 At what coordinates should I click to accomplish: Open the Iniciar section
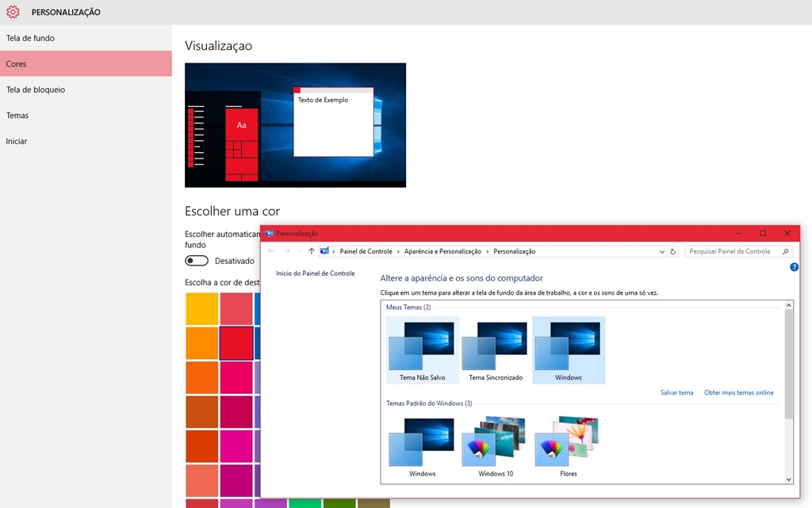(x=86, y=141)
